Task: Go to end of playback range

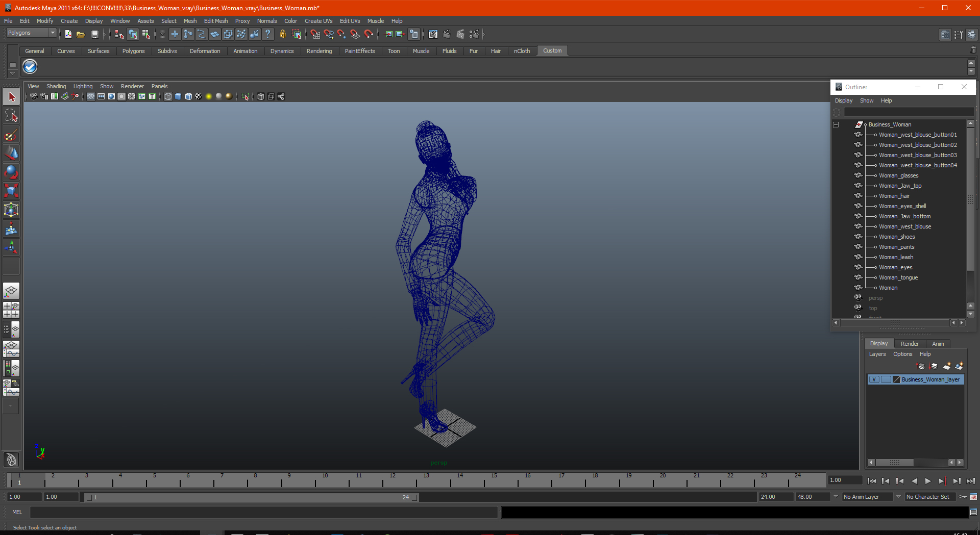Action: coord(970,481)
